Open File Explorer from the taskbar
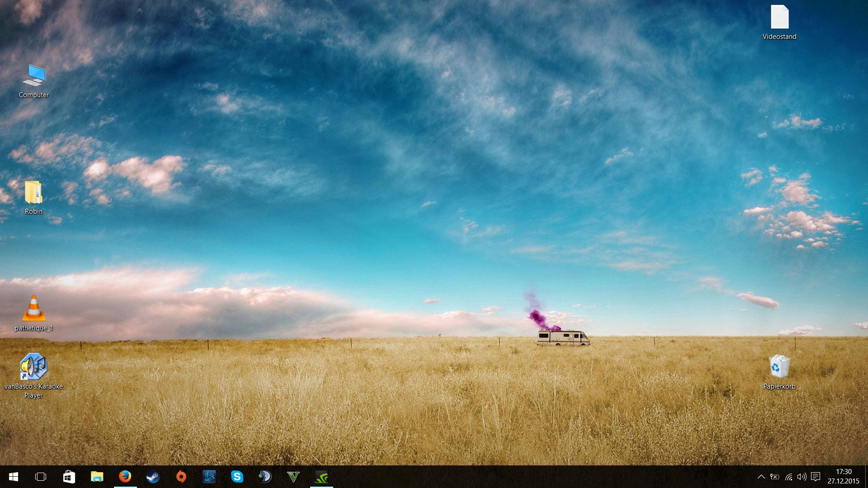868x488 pixels. point(97,477)
